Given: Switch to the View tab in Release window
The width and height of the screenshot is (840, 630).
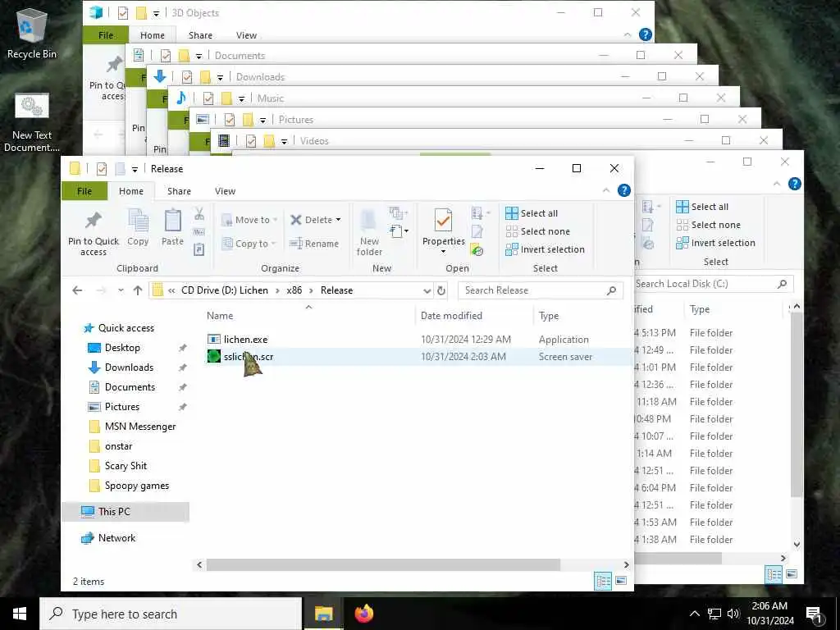Looking at the screenshot, I should click(x=225, y=191).
